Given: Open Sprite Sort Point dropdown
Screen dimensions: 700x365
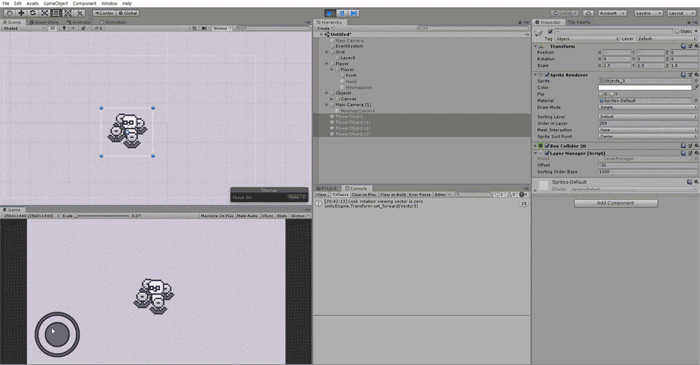Looking at the screenshot, I should point(648,137).
